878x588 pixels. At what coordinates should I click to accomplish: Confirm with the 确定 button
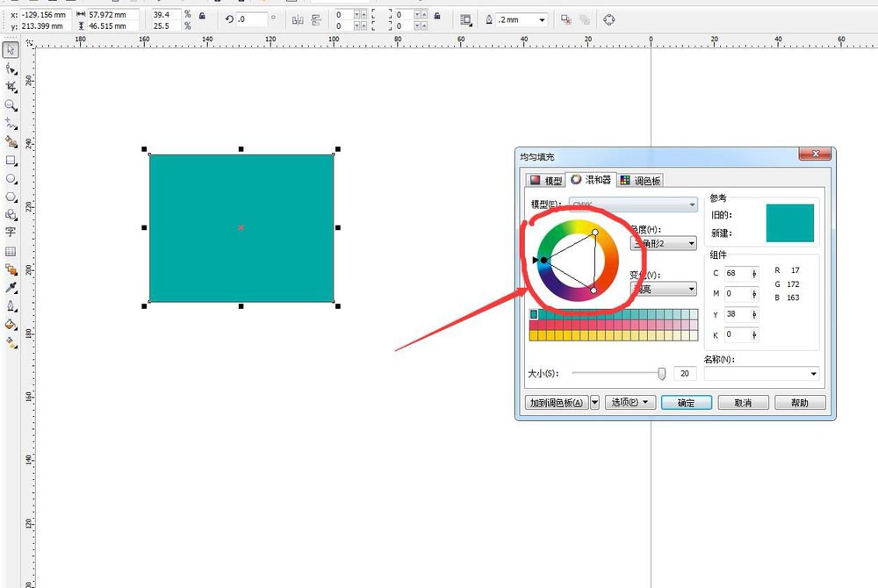(687, 403)
